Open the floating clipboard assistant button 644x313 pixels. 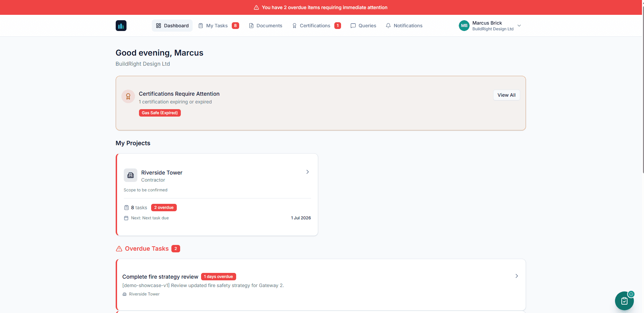pyautogui.click(x=624, y=301)
